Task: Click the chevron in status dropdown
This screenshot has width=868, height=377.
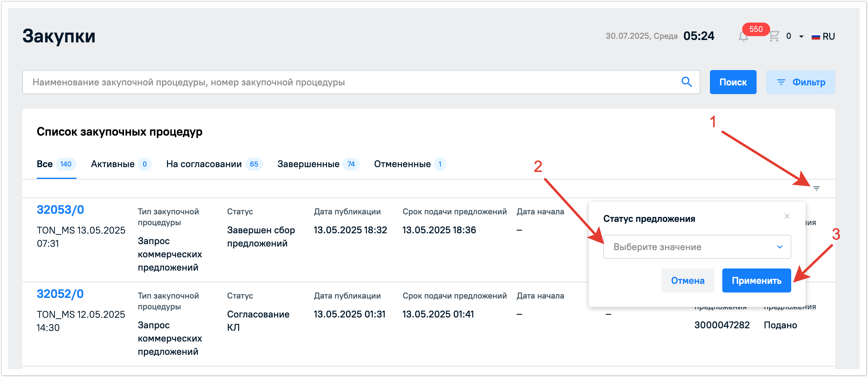Action: 779,247
